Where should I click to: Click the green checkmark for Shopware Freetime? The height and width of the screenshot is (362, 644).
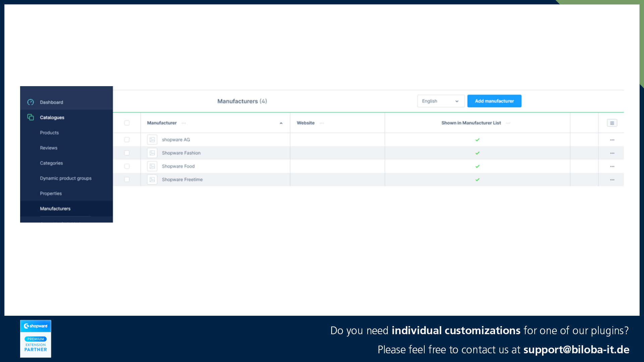coord(477,180)
